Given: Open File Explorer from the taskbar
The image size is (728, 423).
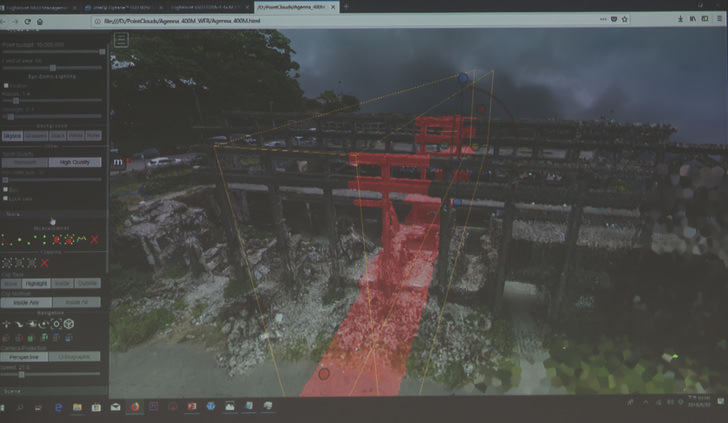Looking at the screenshot, I should point(77,407).
